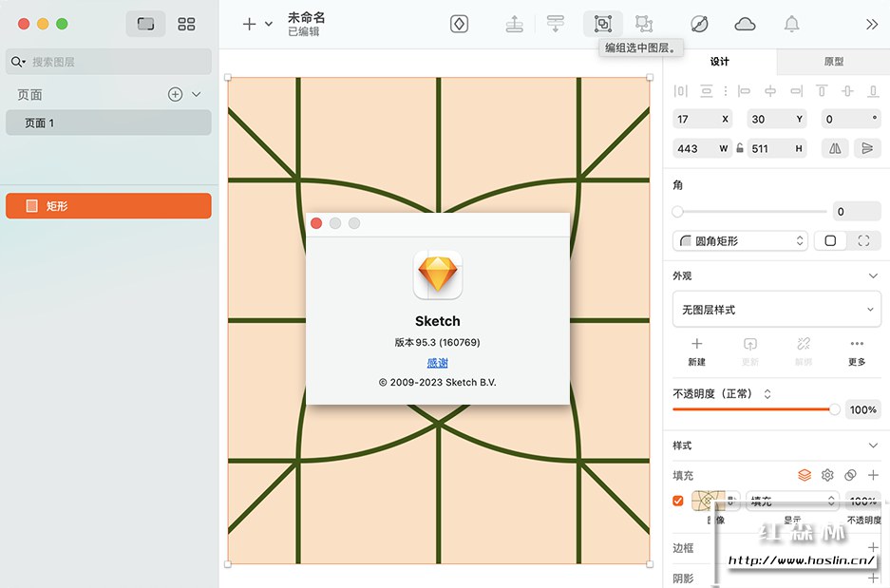Bring layer forward with toolbar icon
890x588 pixels.
(x=514, y=24)
